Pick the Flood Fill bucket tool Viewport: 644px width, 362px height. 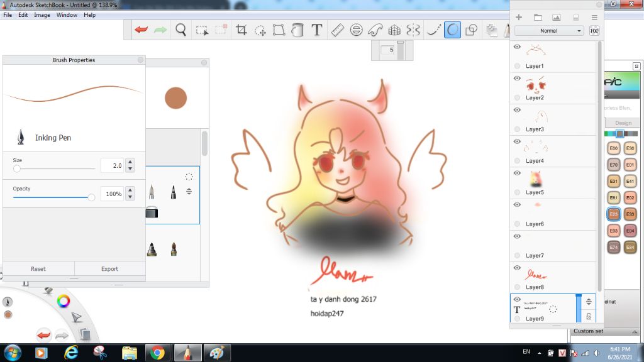pyautogui.click(x=297, y=30)
